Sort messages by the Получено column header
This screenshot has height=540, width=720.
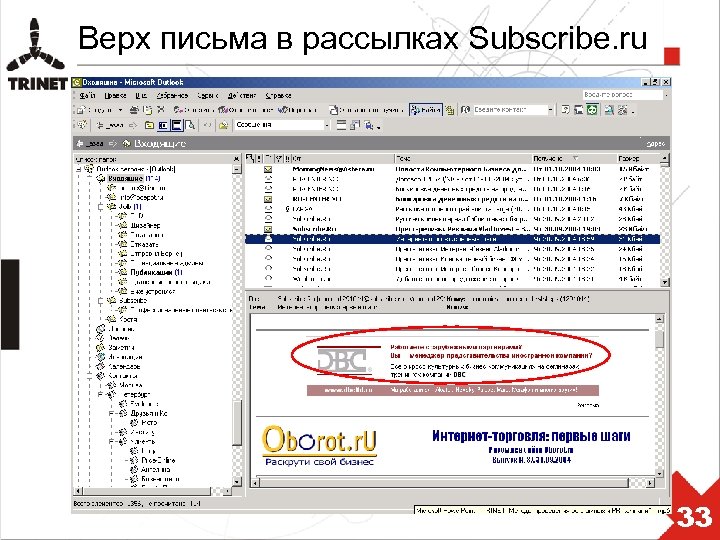574,159
